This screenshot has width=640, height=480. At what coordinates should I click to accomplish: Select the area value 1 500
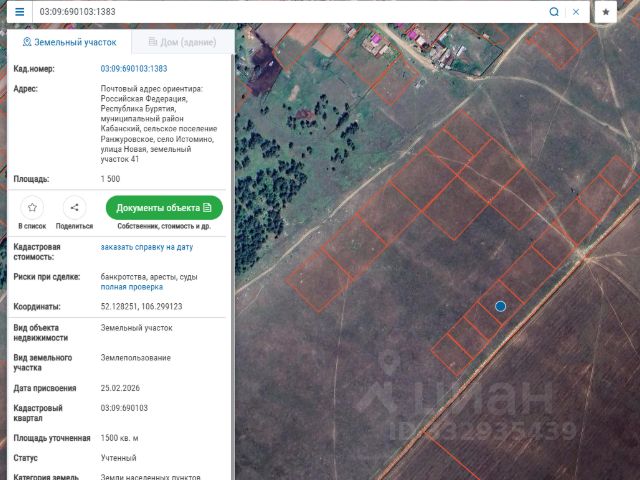point(110,179)
